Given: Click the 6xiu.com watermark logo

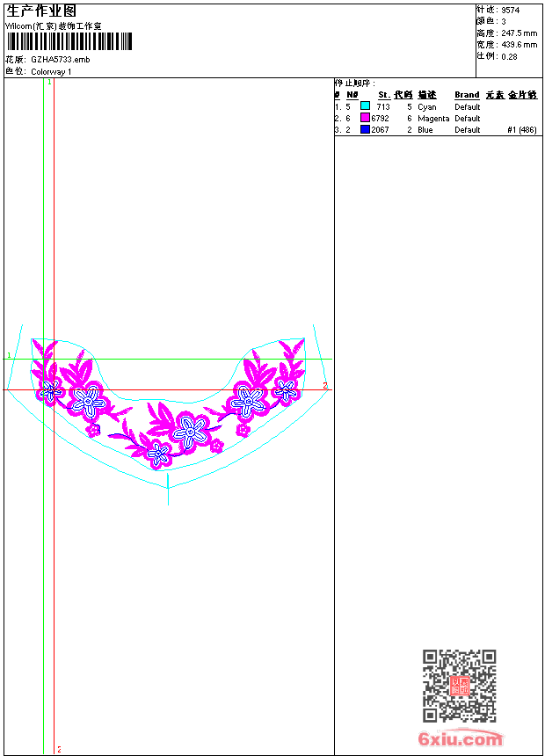Looking at the screenshot, I should coord(460,738).
